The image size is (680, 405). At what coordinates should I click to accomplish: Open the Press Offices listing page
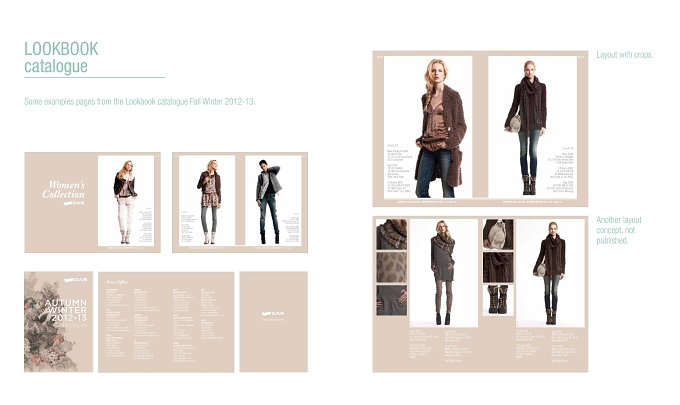click(x=166, y=322)
